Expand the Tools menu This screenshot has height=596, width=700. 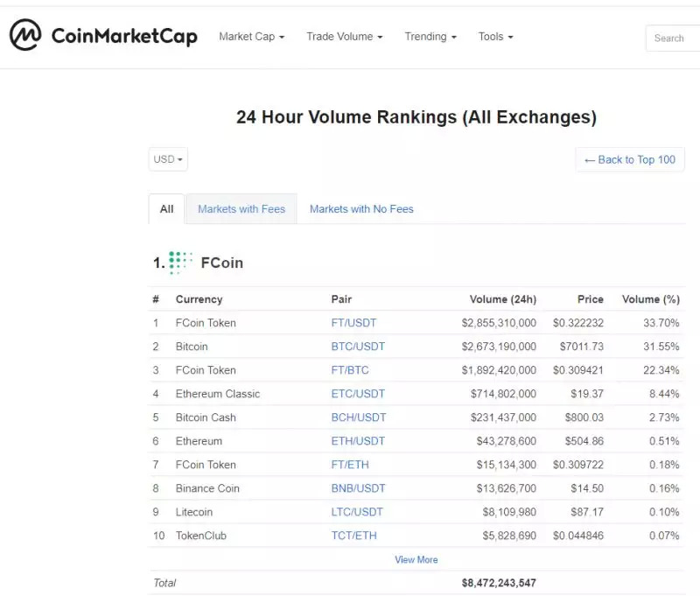point(495,37)
